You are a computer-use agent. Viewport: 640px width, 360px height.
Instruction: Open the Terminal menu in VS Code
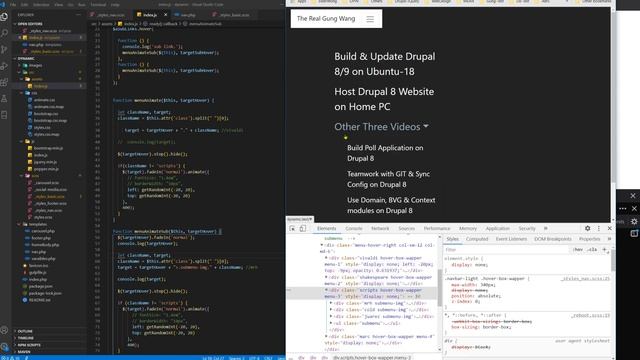[x=98, y=4]
